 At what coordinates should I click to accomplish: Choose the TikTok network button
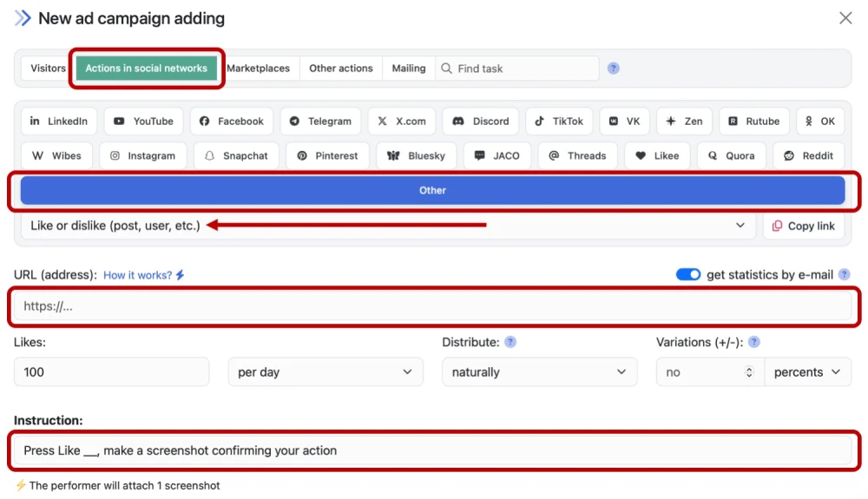[x=559, y=121]
